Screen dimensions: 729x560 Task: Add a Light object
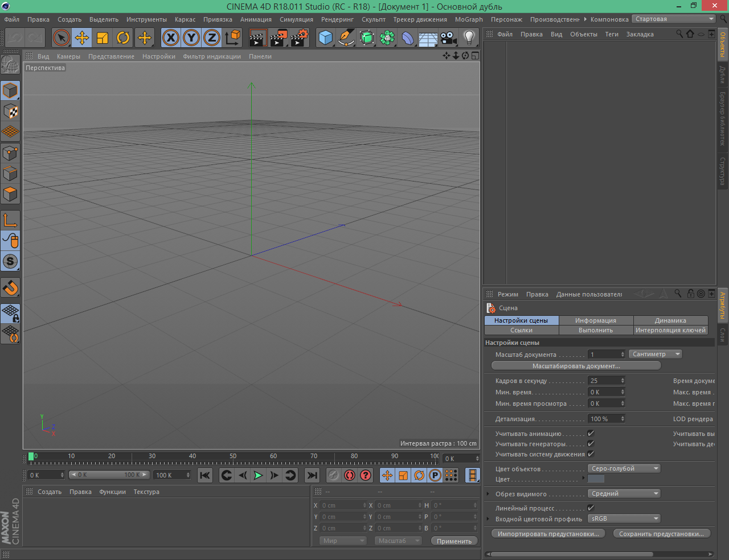coord(469,38)
